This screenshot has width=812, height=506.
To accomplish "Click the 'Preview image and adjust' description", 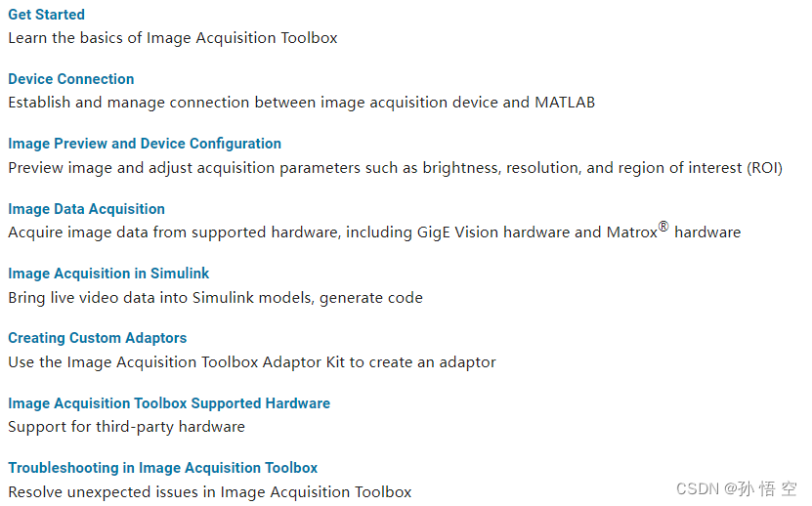I will pos(395,168).
